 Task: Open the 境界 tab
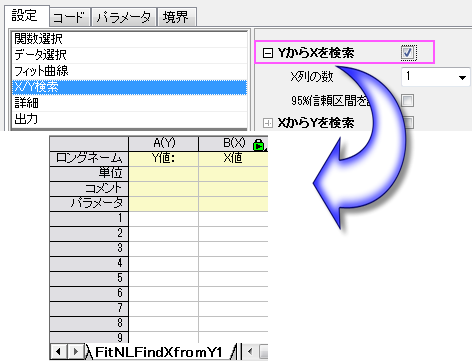pos(176,17)
